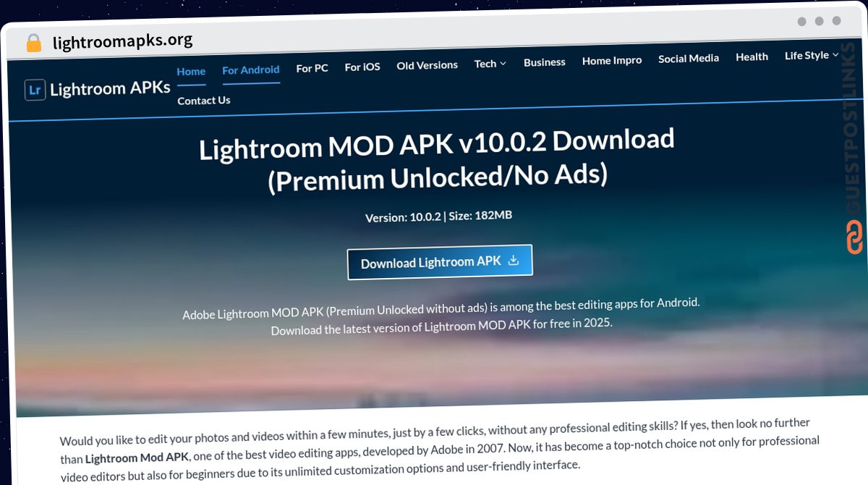Open the Home menu item
The image size is (868, 485).
[191, 71]
